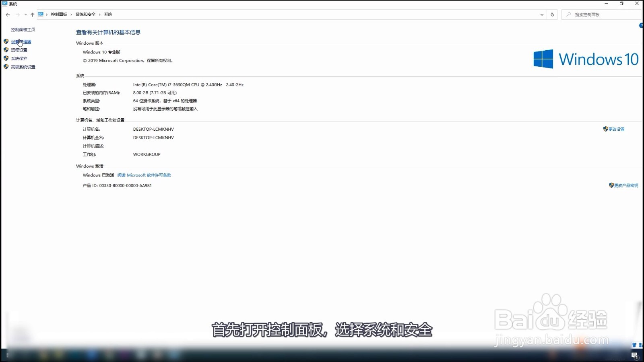644x362 pixels.
Task: Click DESKTOP-LCMKNHV in the 计算机全名 row
Action: click(153, 138)
